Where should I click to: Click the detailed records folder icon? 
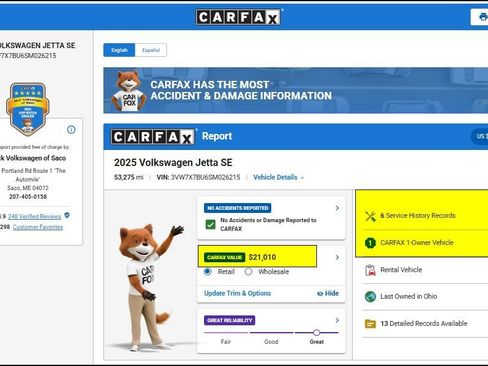click(x=370, y=323)
